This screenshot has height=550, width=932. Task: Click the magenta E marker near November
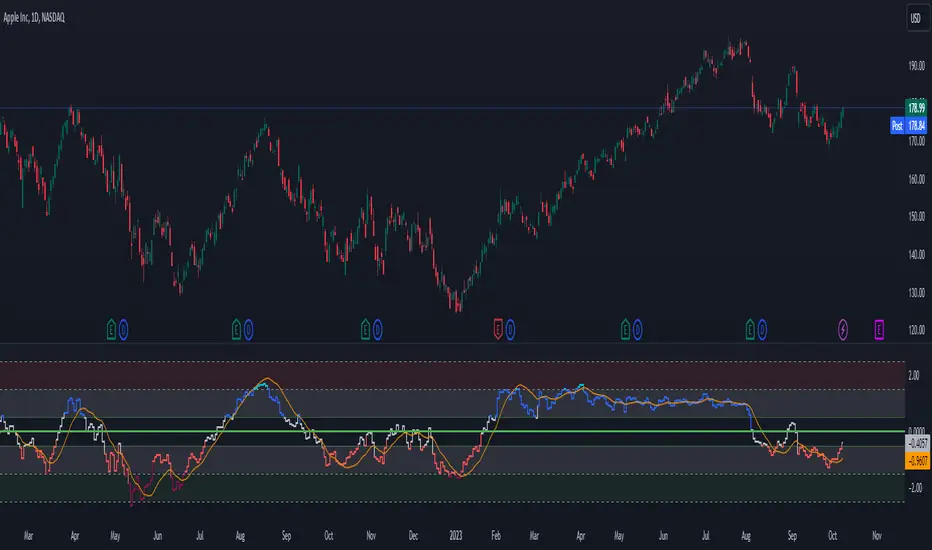tap(880, 327)
